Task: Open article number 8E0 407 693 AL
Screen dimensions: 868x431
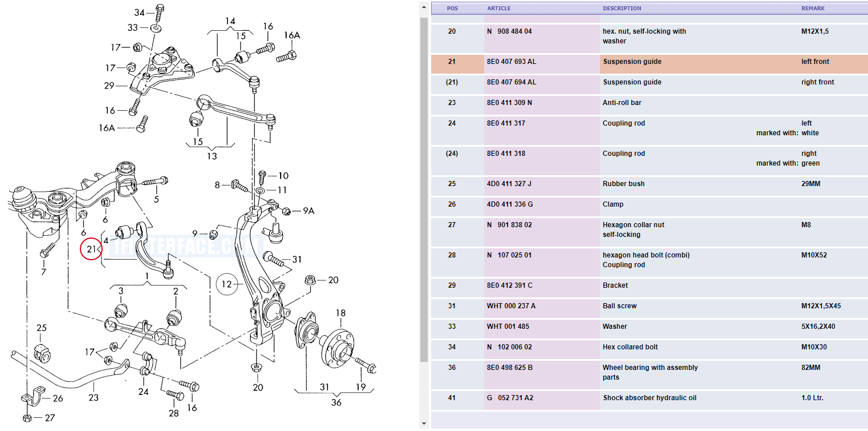Action: click(512, 62)
